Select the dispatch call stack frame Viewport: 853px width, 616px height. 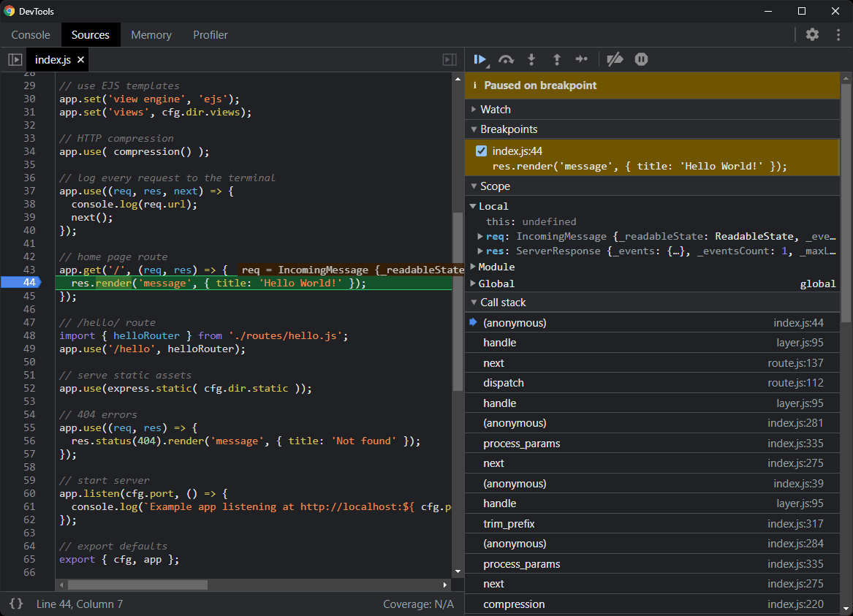(x=504, y=382)
